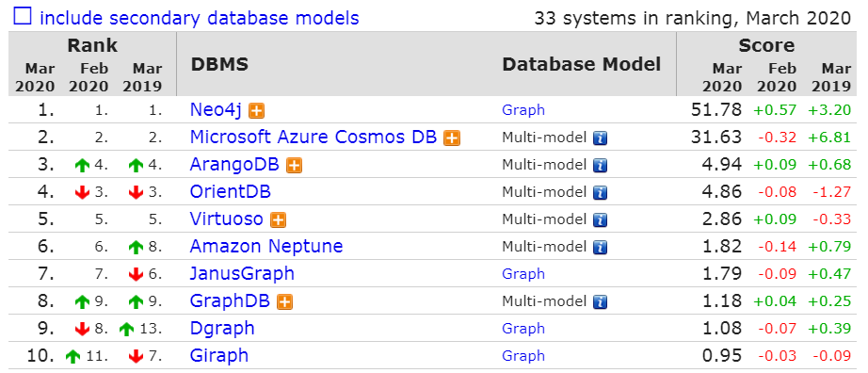The height and width of the screenshot is (373, 868).
Task: Click the info icon in OrientDB row
Action: 600,192
